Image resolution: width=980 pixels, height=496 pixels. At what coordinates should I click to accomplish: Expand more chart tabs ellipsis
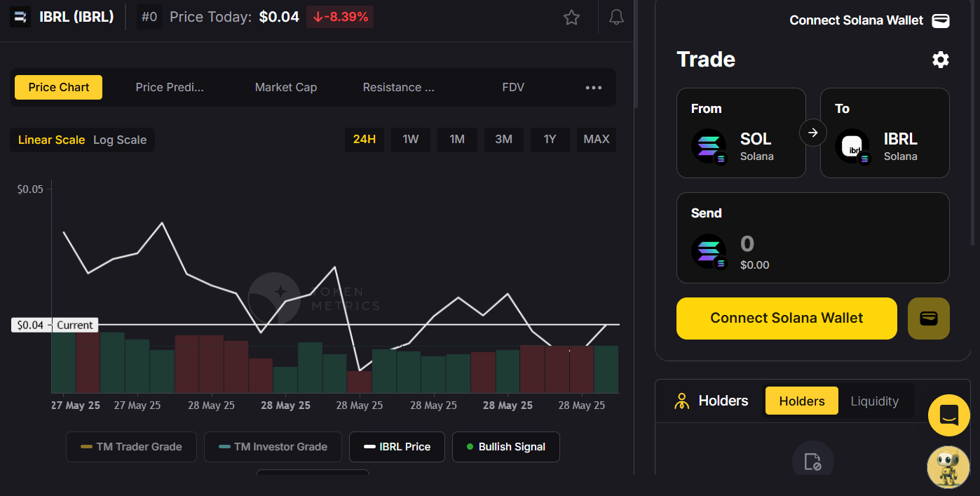[x=593, y=88]
